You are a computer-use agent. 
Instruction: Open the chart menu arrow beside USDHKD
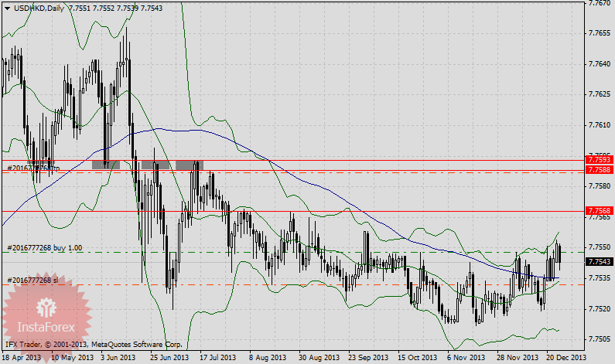(7, 9)
